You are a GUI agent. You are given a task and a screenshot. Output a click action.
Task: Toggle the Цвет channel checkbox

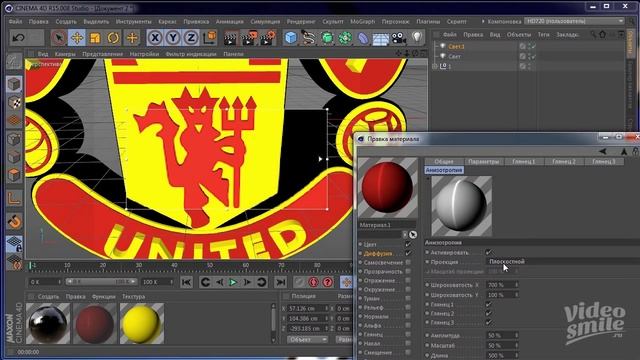pos(408,244)
